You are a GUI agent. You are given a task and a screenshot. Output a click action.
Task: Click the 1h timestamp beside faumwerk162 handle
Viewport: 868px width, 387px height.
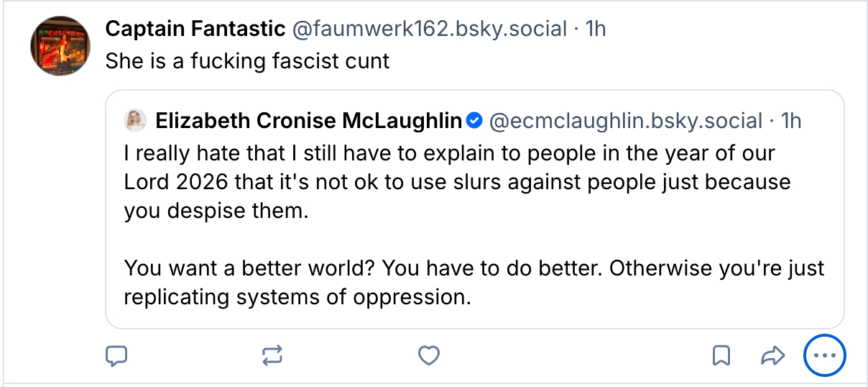click(x=596, y=29)
